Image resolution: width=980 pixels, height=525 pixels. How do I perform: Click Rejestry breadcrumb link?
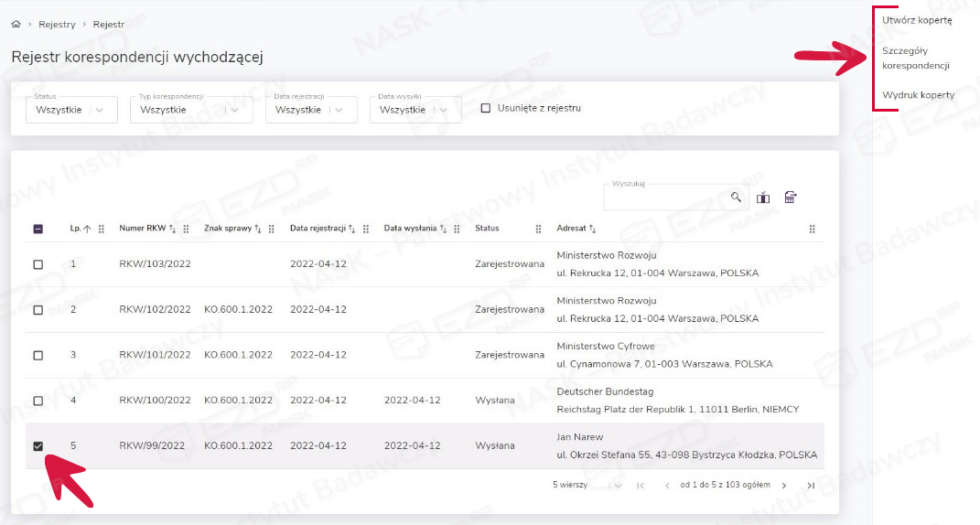(x=57, y=25)
